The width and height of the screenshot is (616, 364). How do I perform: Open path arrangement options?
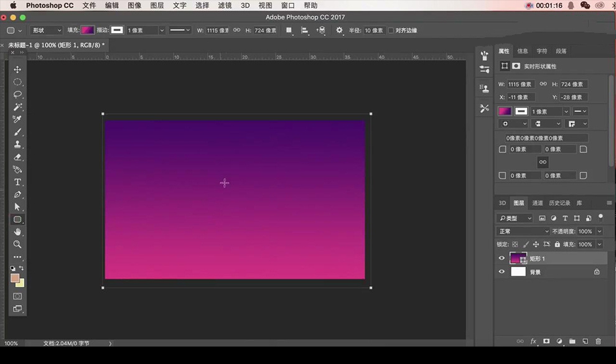(x=321, y=30)
